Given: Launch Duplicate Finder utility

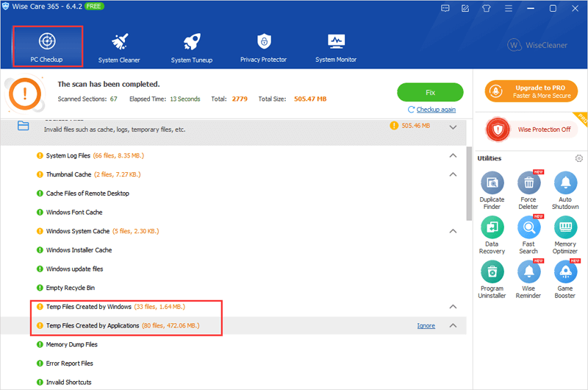Looking at the screenshot, I should pos(492,191).
